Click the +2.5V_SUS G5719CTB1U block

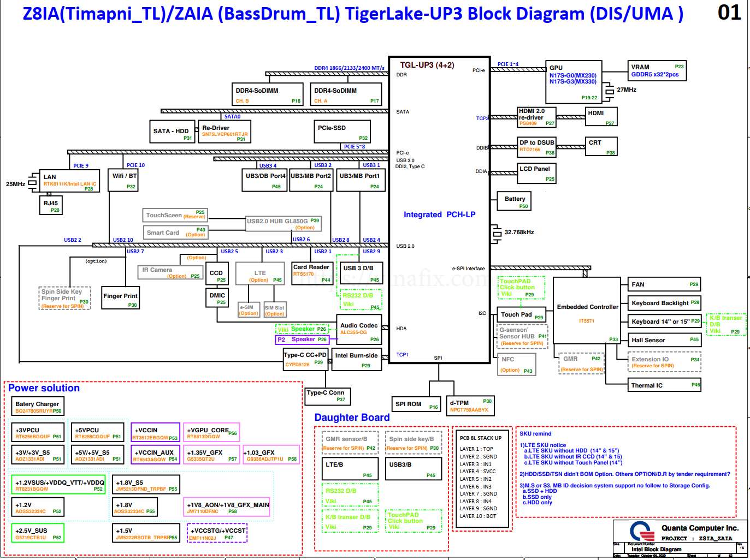(x=38, y=533)
